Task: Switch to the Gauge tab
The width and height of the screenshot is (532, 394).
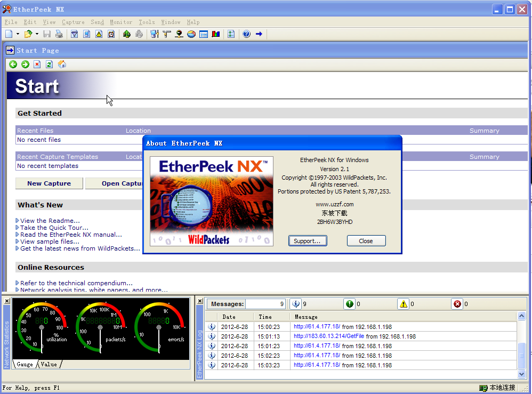Action: [x=25, y=364]
